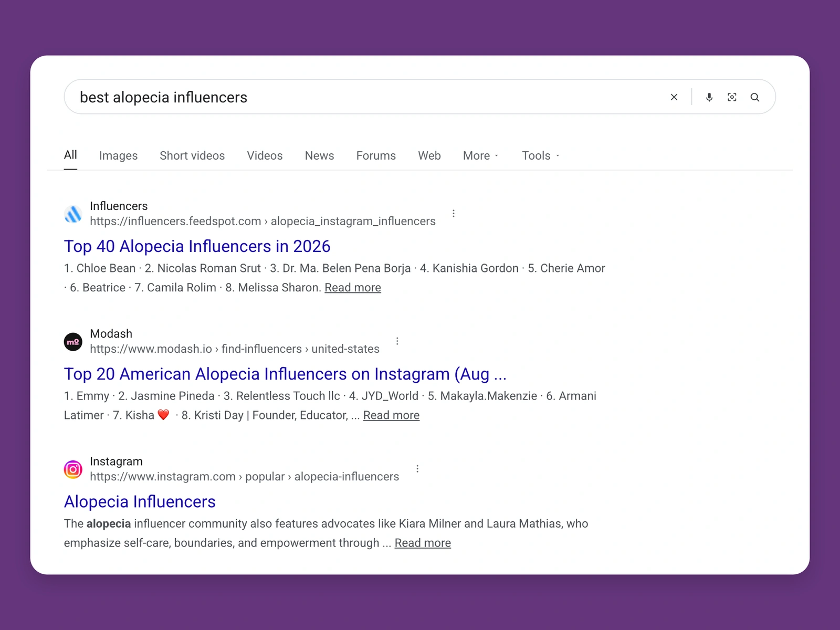
Task: Start voice search with the microphone icon
Action: pos(709,97)
